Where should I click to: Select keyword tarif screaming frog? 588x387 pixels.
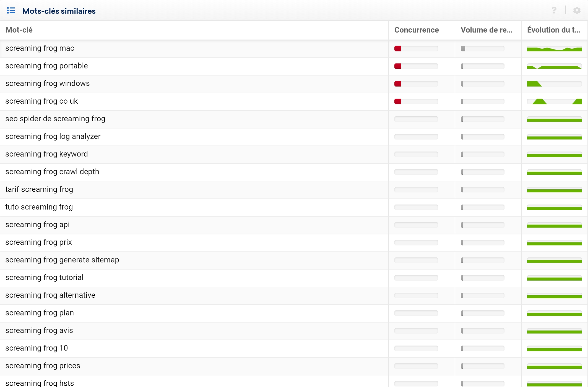coord(39,189)
